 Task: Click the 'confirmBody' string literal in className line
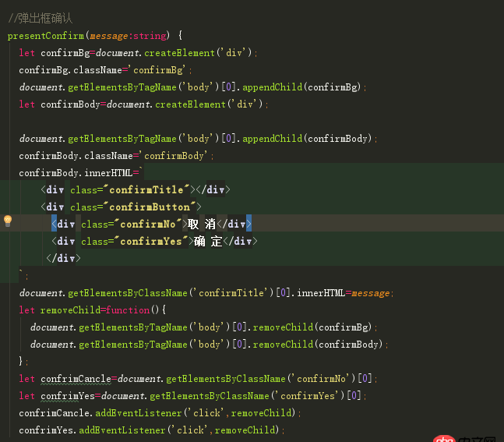click(175, 156)
